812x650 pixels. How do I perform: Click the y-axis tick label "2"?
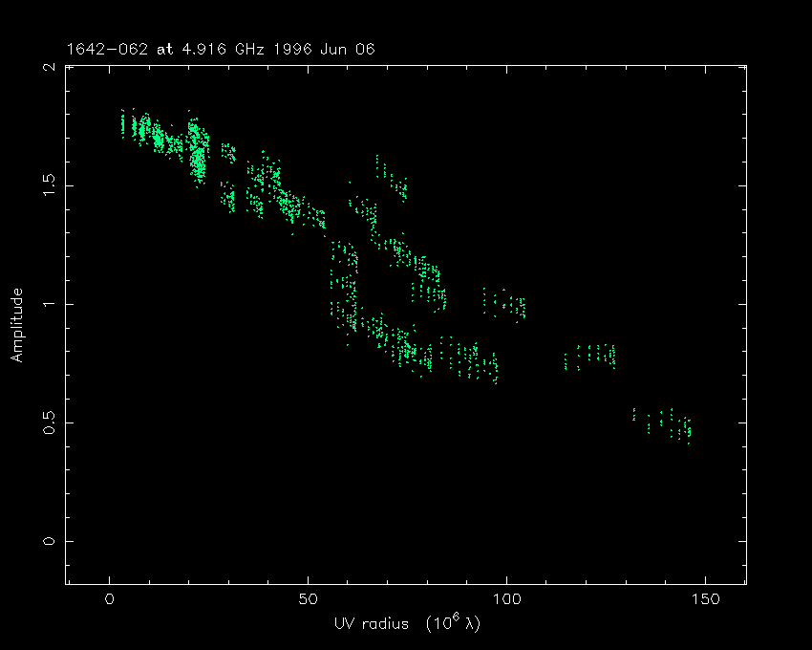pyautogui.click(x=48, y=67)
